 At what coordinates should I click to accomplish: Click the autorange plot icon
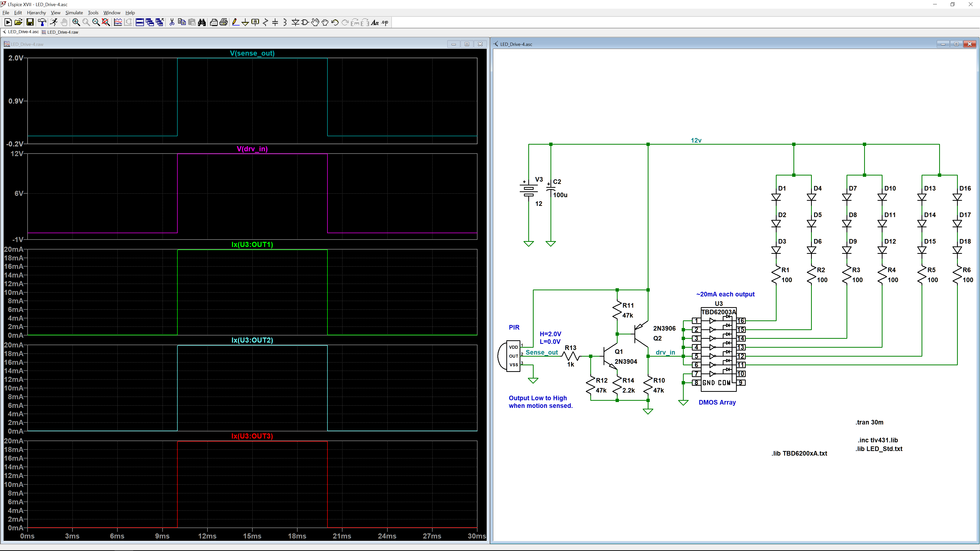(x=118, y=22)
